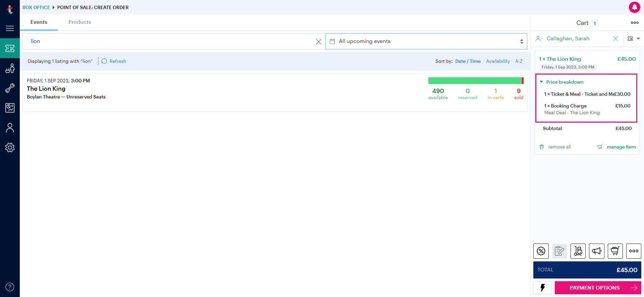The height and width of the screenshot is (297, 644).
Task: Open the notifications bell icon
Action: [x=634, y=7]
